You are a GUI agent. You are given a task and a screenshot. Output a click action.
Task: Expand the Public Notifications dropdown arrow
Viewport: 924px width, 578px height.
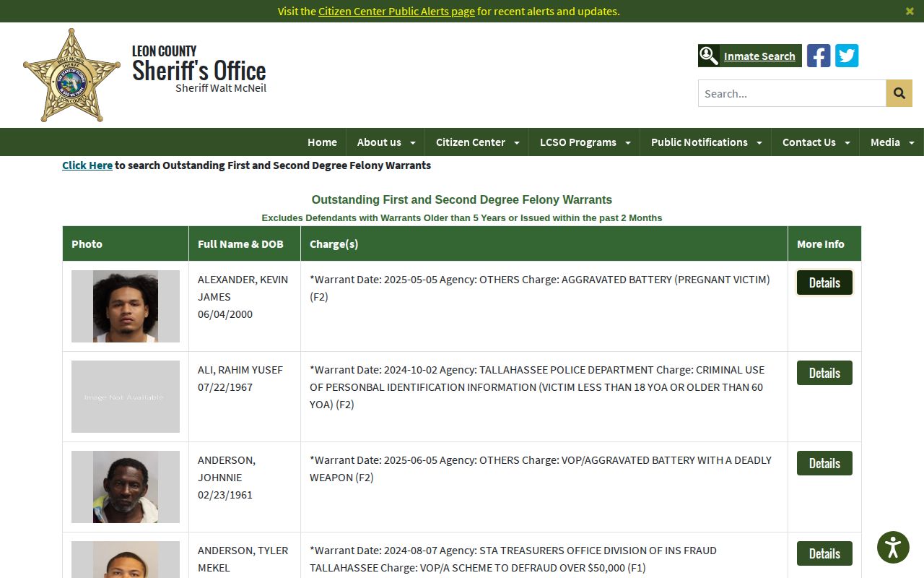(x=759, y=142)
